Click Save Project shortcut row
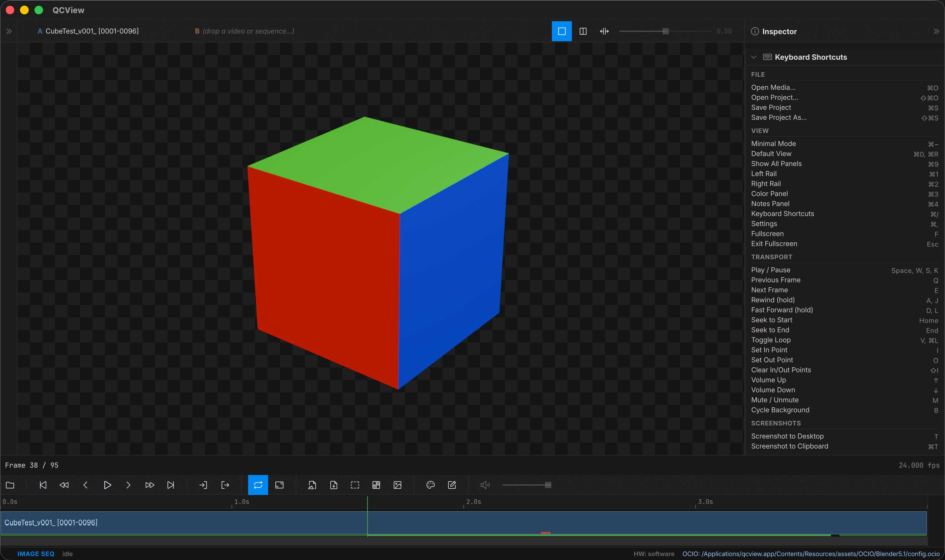This screenshot has width=945, height=560. [844, 107]
